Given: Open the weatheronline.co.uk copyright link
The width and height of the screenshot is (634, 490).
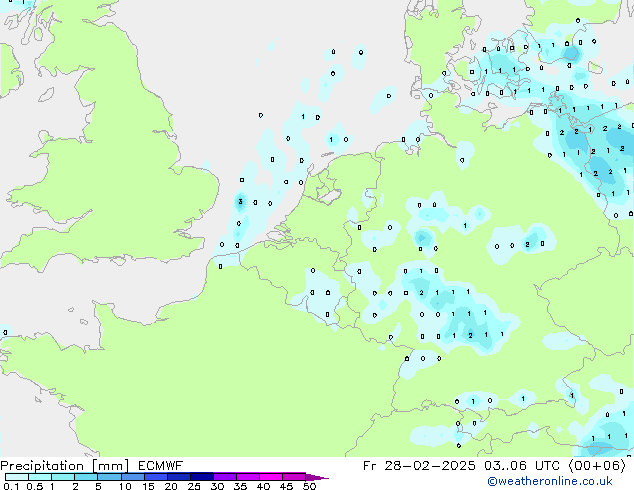Looking at the screenshot, I should pyautogui.click(x=550, y=481).
